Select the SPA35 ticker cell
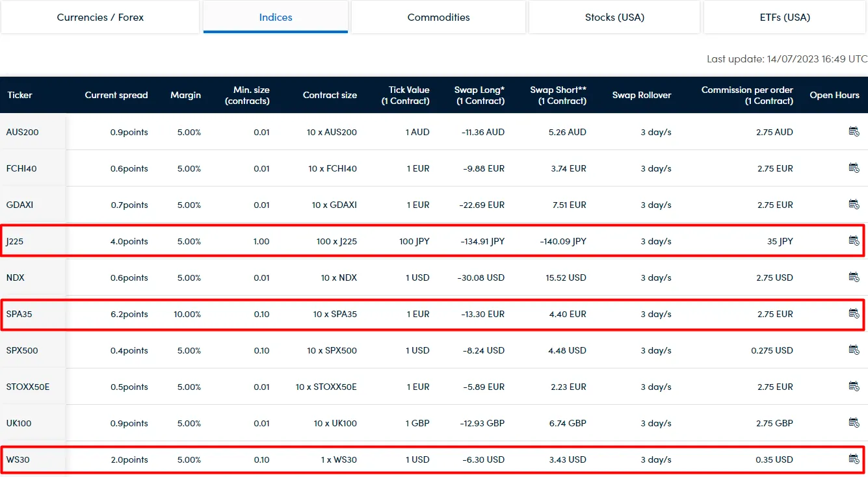The height and width of the screenshot is (477, 868). pyautogui.click(x=33, y=314)
